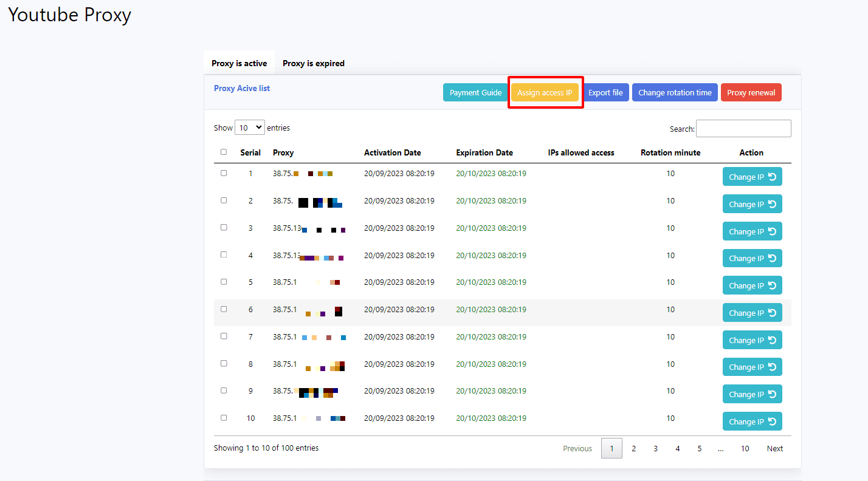The height and width of the screenshot is (481, 868).
Task: Click the Action column header
Action: pos(751,152)
